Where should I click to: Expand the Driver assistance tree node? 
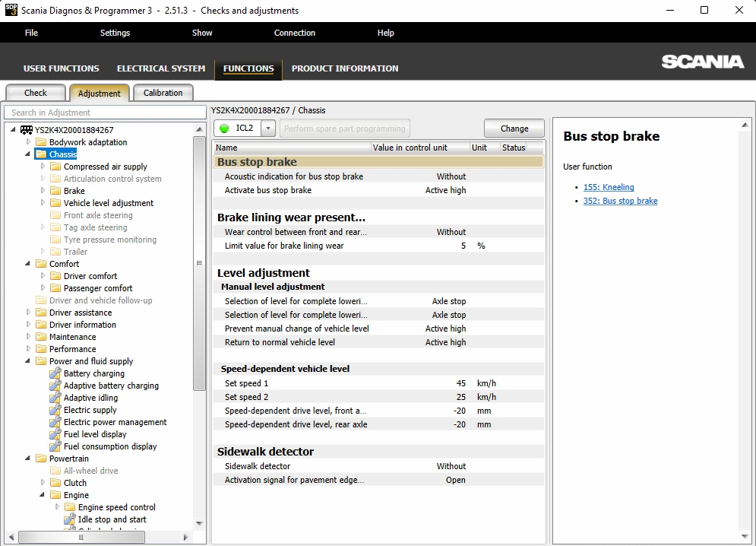click(28, 313)
